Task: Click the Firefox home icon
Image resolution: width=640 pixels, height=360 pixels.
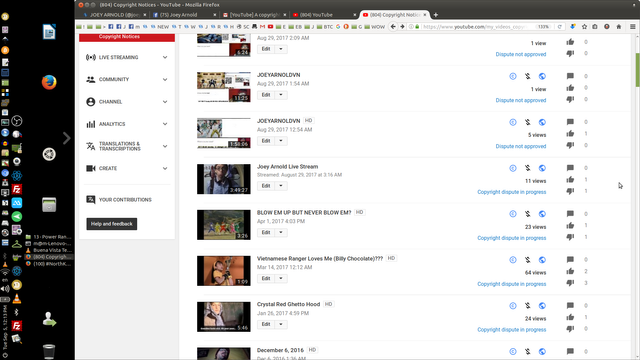Action: [x=619, y=27]
